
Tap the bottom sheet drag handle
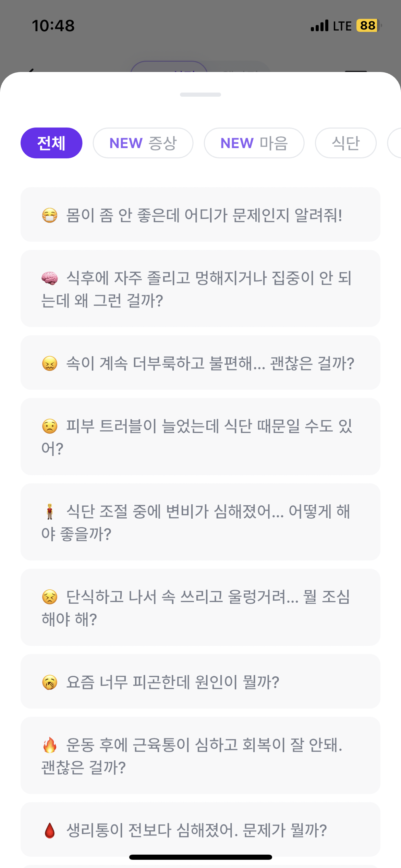coord(200,95)
